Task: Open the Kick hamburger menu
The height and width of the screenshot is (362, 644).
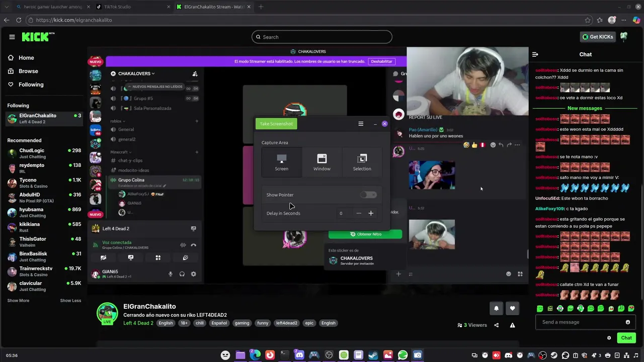Action: coord(12,37)
